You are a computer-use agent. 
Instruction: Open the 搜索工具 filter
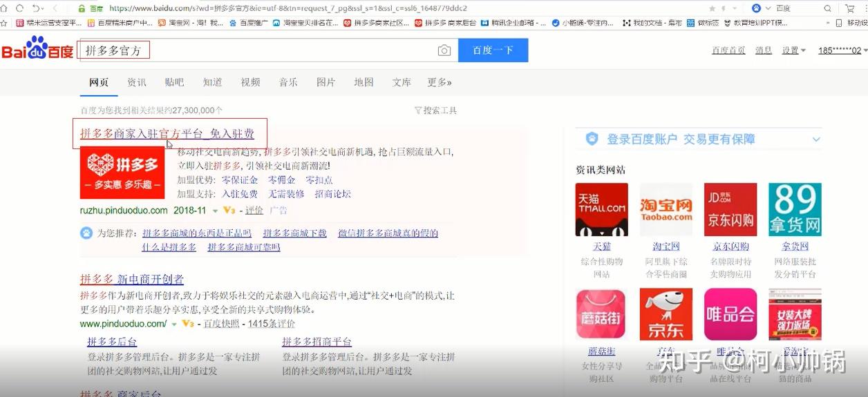pyautogui.click(x=435, y=110)
